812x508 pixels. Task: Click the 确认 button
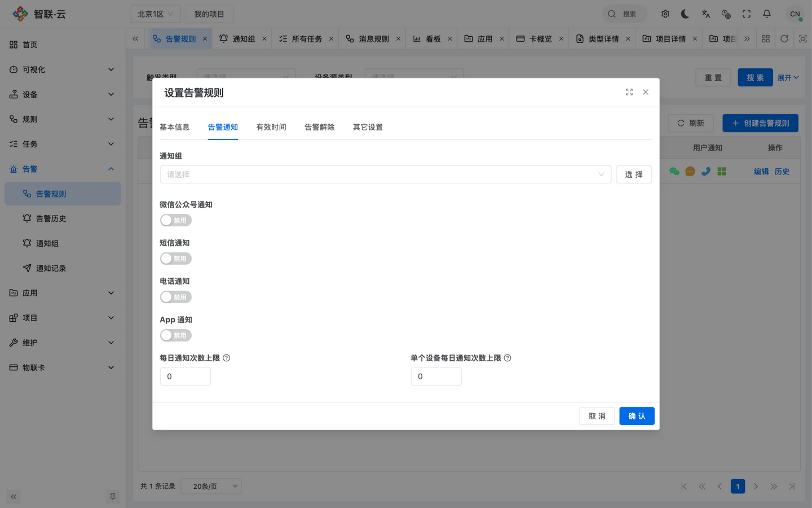tap(637, 416)
